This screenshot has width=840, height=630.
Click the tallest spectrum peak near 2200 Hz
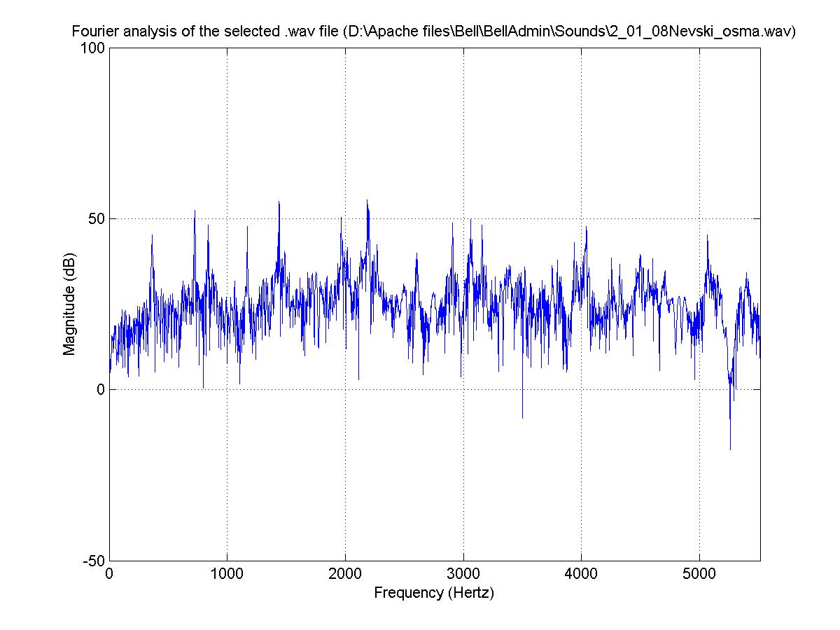pyautogui.click(x=367, y=202)
